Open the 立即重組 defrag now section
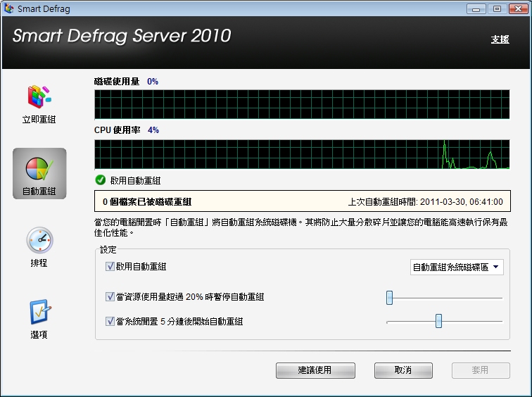This screenshot has height=397, width=532. tap(39, 104)
